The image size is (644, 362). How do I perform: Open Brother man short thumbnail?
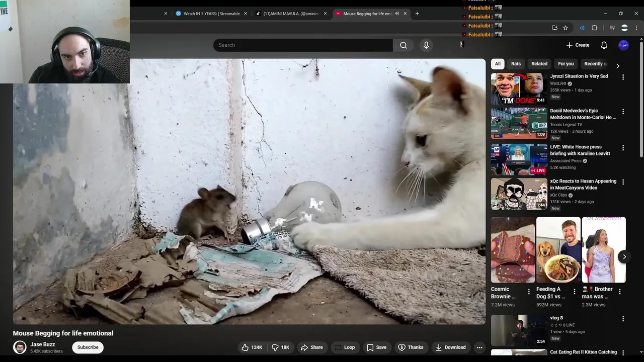604,250
